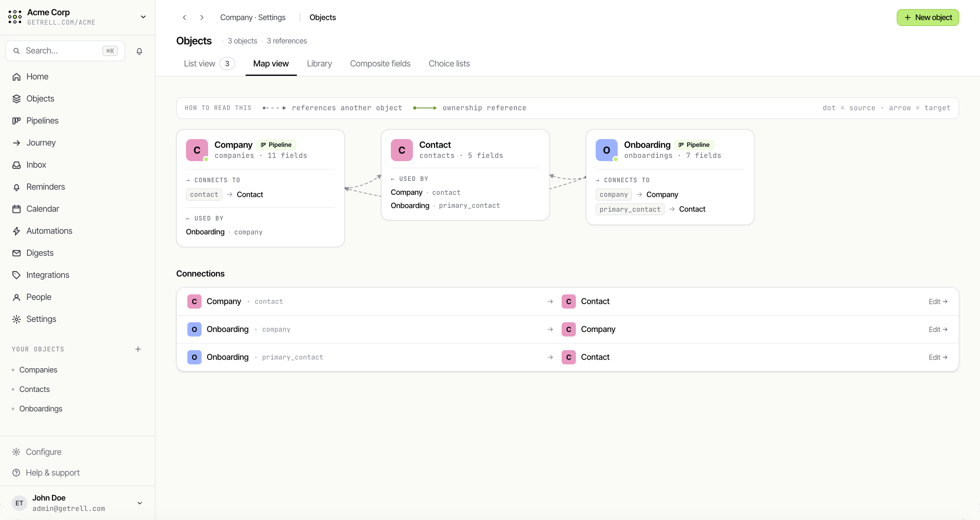Click the 'Objects' breadcrumb text
Viewport: 980px width, 520px height.
pos(322,18)
